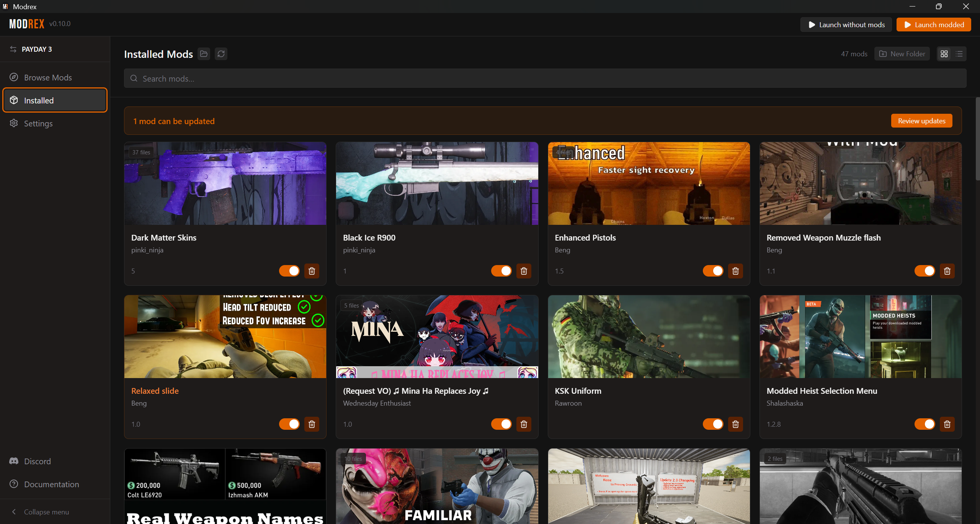Delete the Black Ice R900 mod
The width and height of the screenshot is (980, 524).
tap(524, 271)
